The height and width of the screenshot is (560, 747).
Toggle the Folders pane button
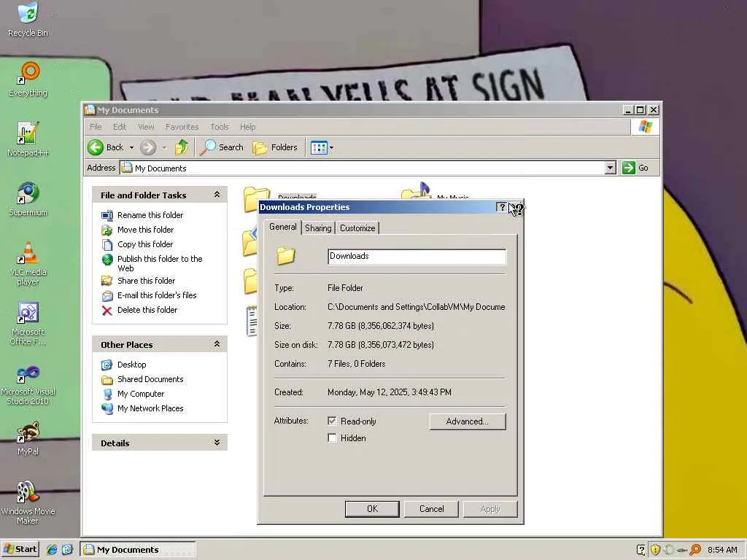point(275,147)
